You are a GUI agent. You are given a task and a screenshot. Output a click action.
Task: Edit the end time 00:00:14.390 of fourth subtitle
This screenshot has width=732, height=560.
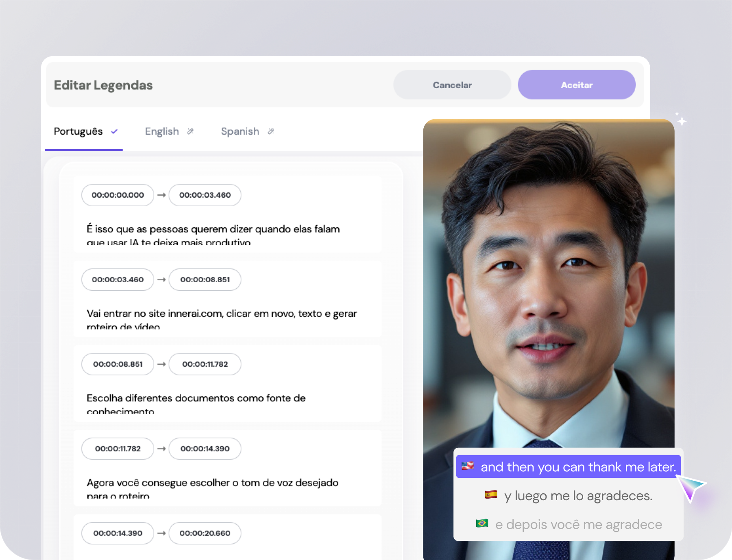pyautogui.click(x=205, y=449)
